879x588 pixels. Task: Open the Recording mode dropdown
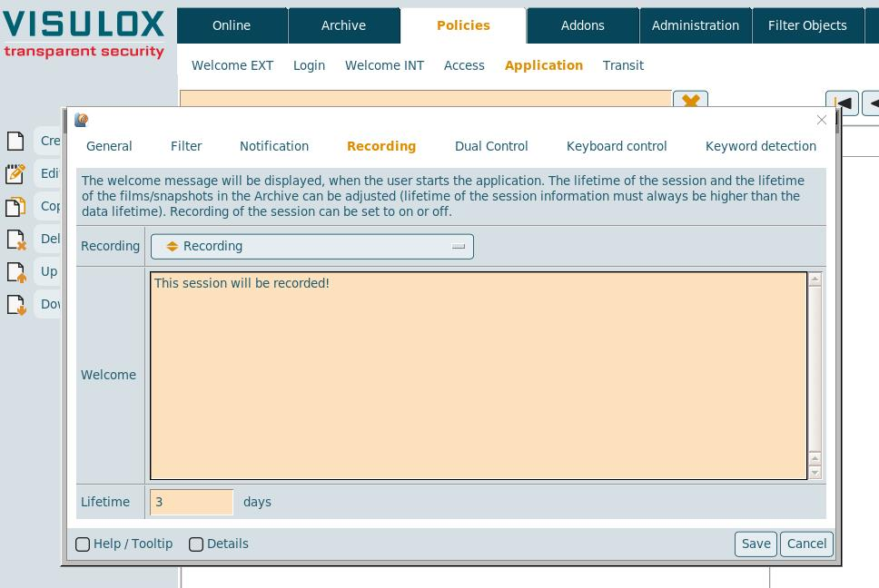click(311, 247)
